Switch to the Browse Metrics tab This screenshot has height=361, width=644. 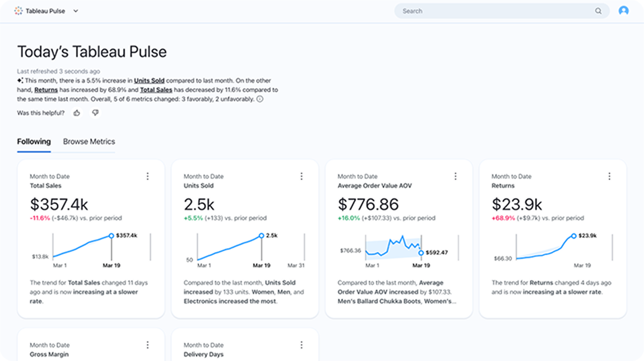point(89,142)
